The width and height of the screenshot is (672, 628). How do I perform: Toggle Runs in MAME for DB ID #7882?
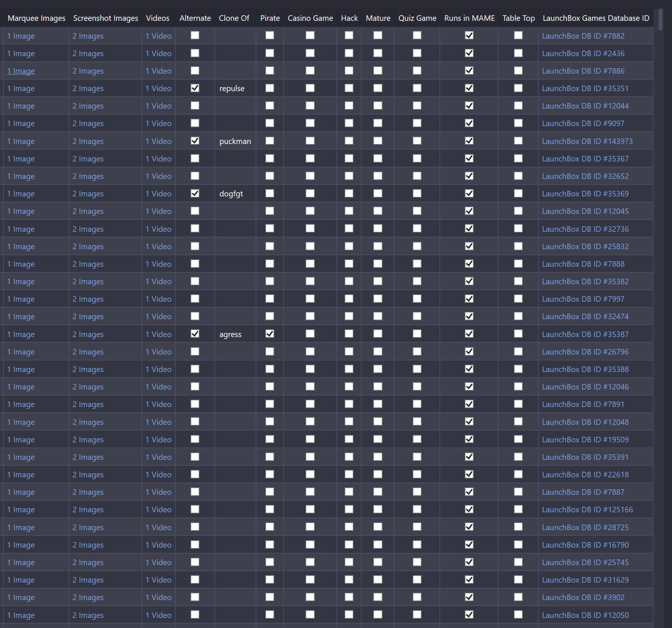(x=469, y=36)
